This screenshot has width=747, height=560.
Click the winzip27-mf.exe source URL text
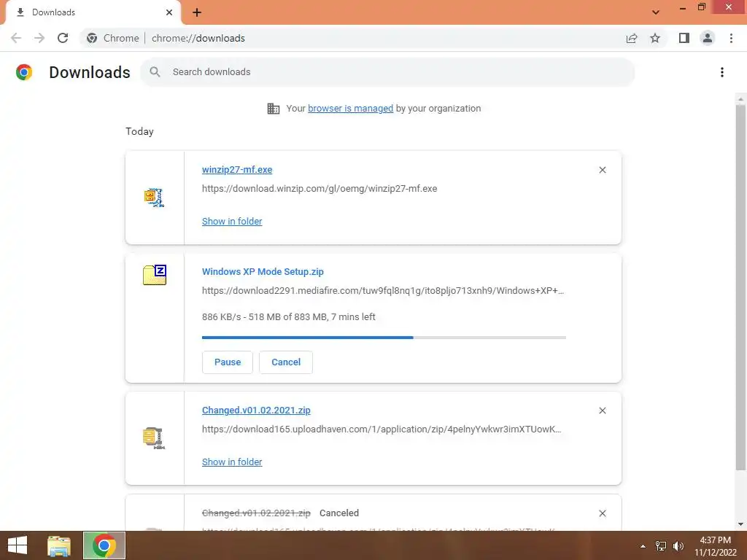coord(320,189)
